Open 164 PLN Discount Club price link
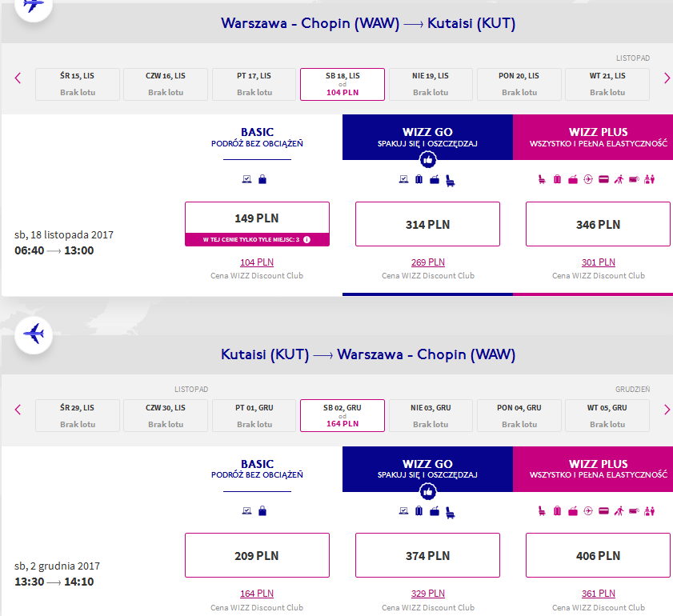Image resolution: width=673 pixels, height=616 pixels. 257,594
